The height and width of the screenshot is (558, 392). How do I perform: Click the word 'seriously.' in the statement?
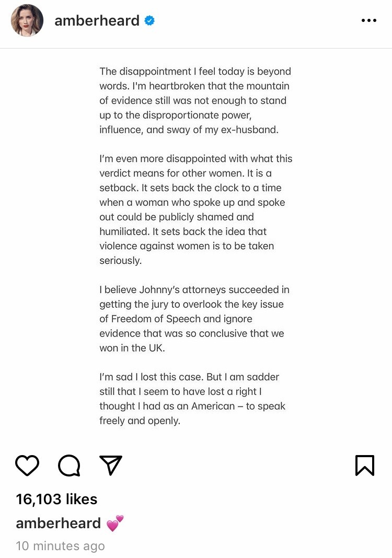point(120,260)
